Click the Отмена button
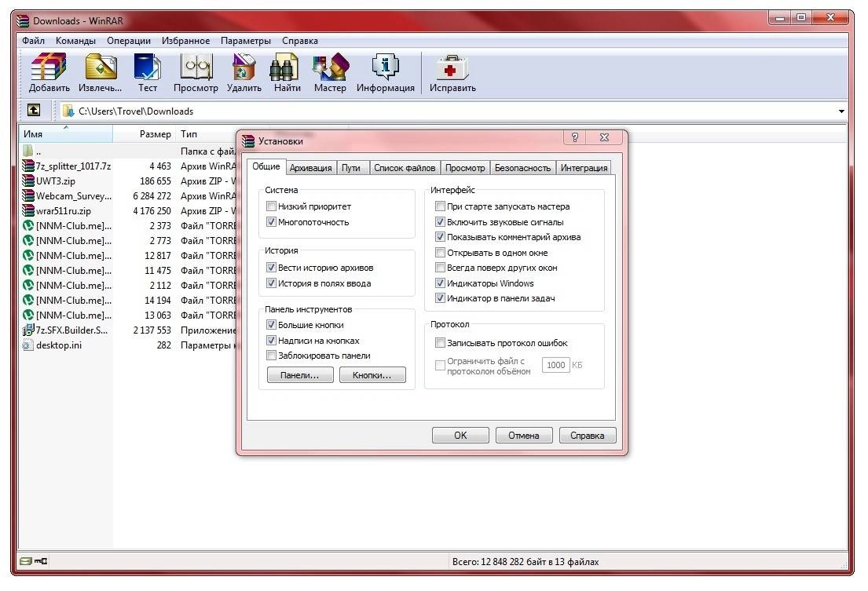 pos(524,435)
